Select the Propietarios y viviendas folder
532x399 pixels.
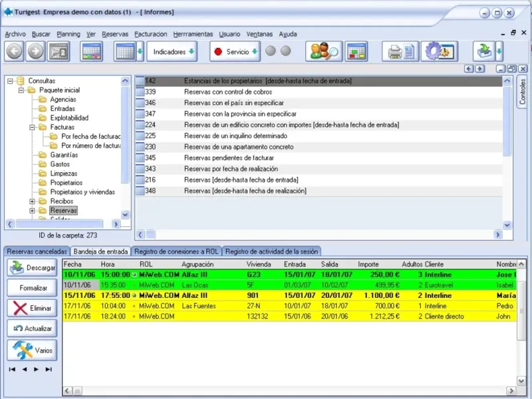[x=82, y=192]
